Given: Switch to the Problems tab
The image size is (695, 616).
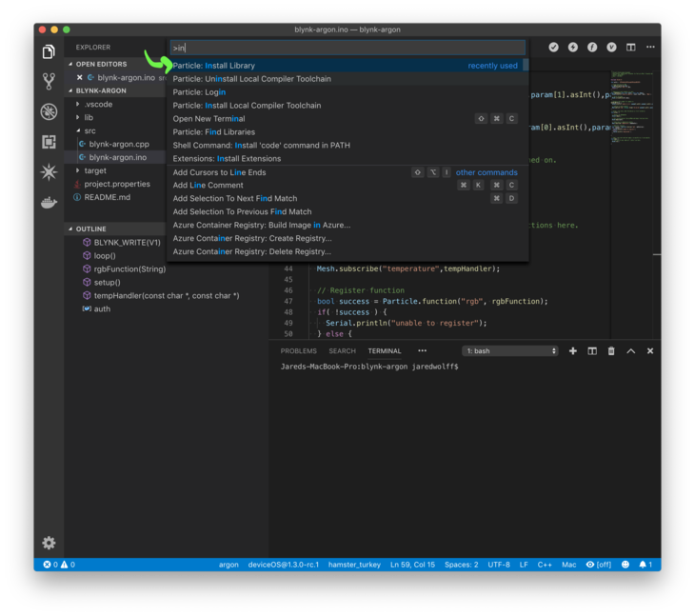Looking at the screenshot, I should click(298, 351).
